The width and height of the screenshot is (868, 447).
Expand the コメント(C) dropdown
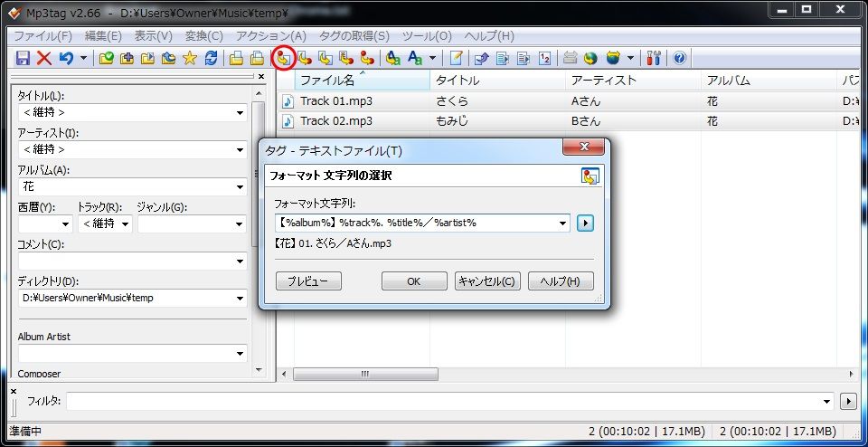[x=241, y=261]
